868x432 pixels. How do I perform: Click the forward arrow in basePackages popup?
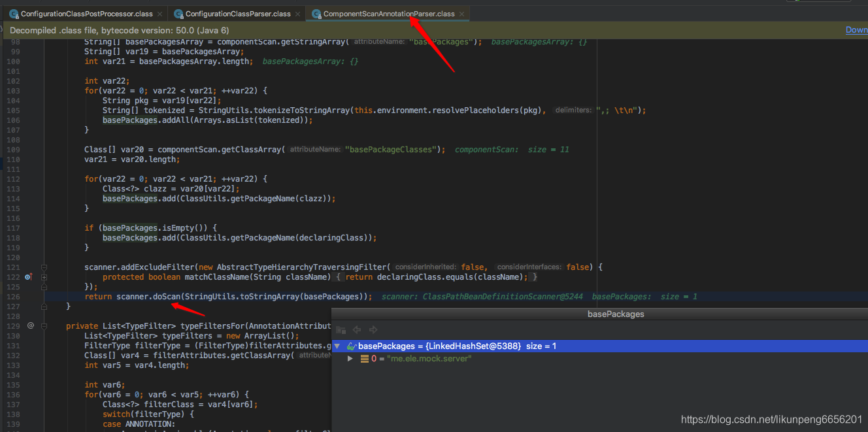click(x=373, y=330)
